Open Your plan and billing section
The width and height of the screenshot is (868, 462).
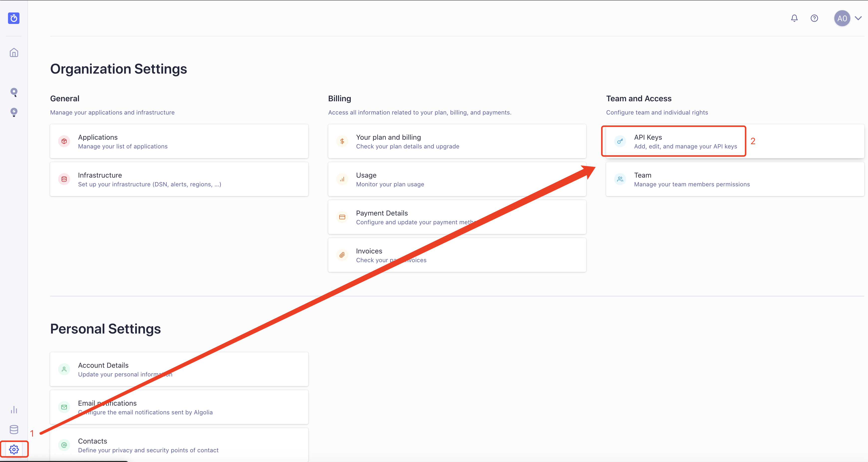(456, 141)
